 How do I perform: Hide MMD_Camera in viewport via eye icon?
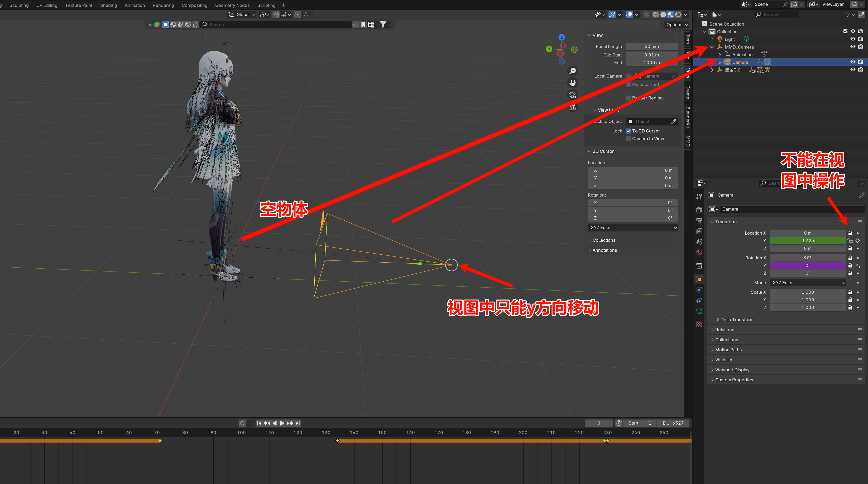(x=853, y=46)
